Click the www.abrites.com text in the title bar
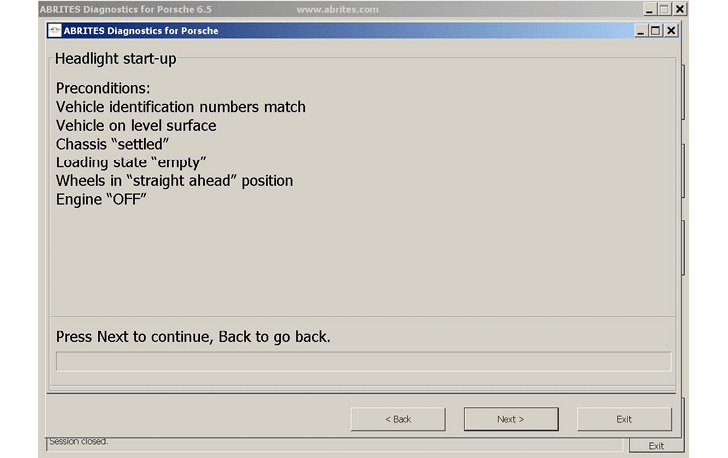The image size is (728, 458). point(338,9)
